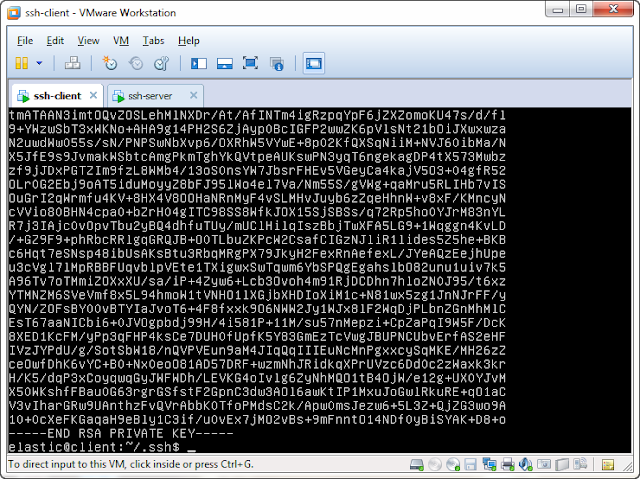This screenshot has height=479, width=640.
Task: Open the Tabs menu
Action: pyautogui.click(x=153, y=41)
